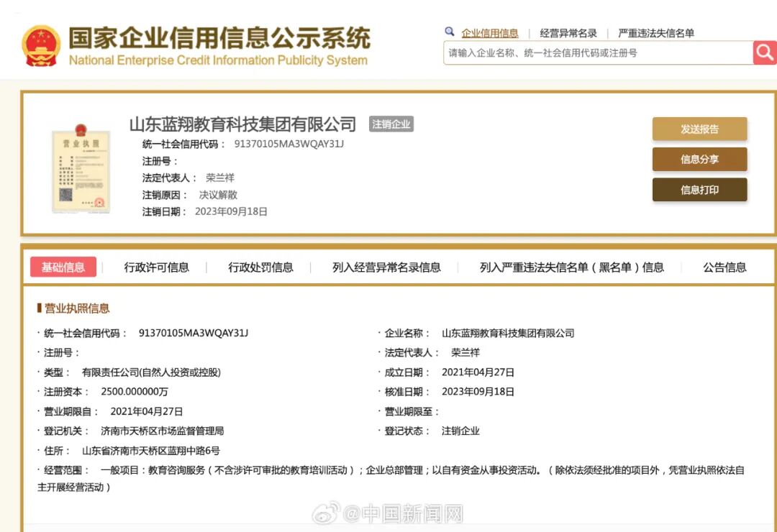Click the red bullet icon before 营业执照信息
777x532 pixels.
[41, 308]
